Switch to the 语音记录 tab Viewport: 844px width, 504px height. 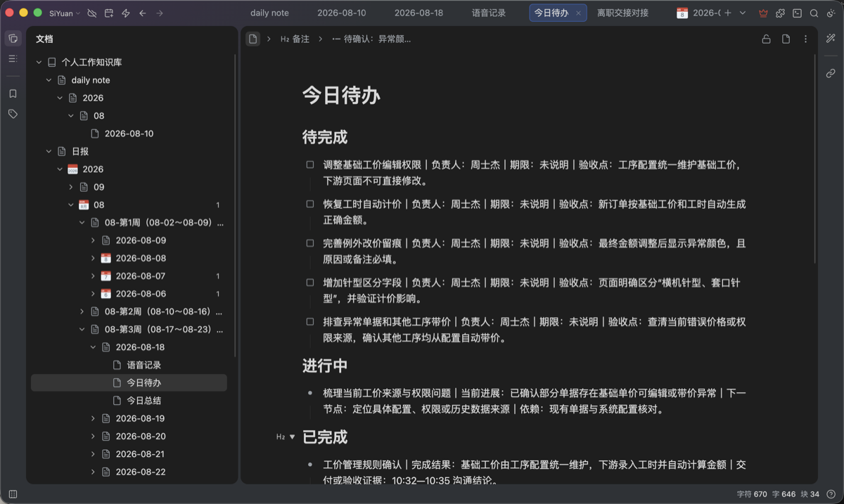click(489, 13)
